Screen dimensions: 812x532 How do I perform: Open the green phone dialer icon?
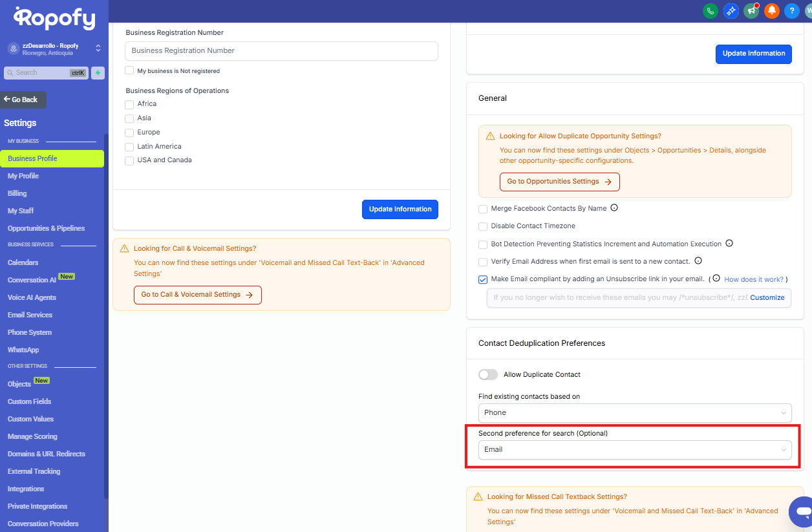[710, 11]
